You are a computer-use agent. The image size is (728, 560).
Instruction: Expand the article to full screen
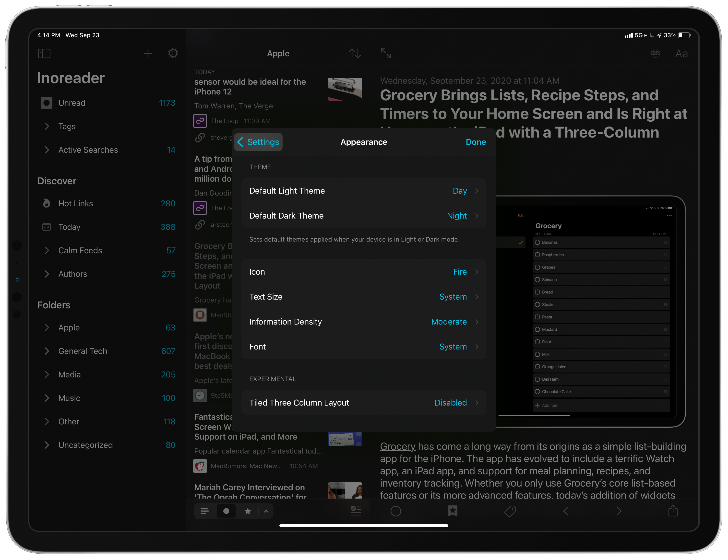coord(386,53)
